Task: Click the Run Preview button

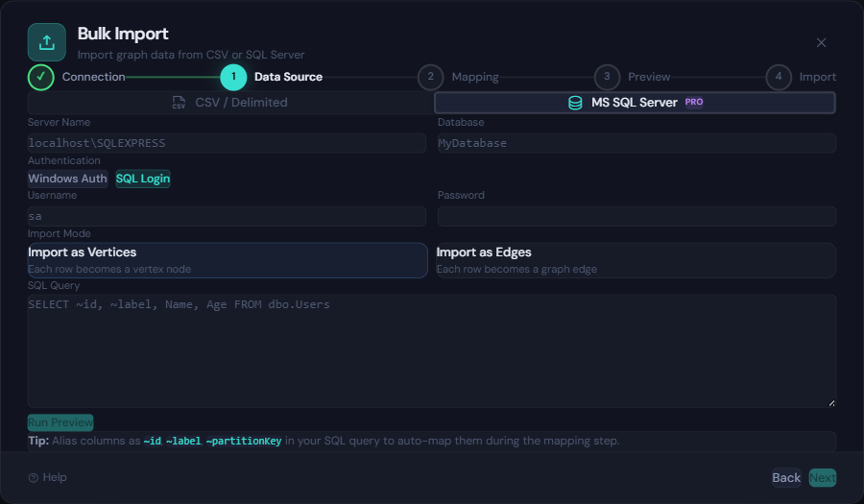Action: click(60, 422)
